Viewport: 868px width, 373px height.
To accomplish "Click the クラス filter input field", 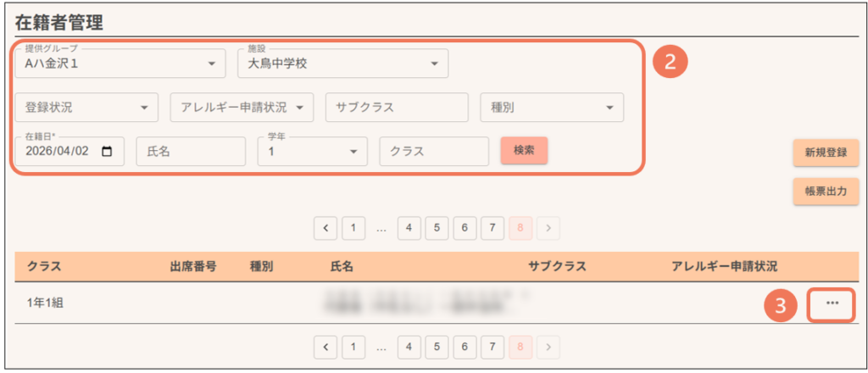I will (434, 152).
